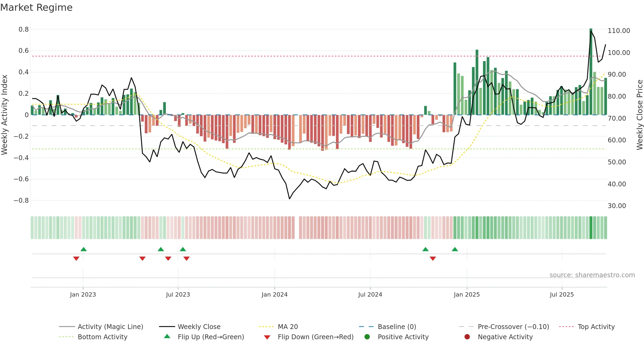This screenshot has height=362, width=644.
Task: Click the Weekly Activity Index axis label
Action: click(x=5, y=115)
